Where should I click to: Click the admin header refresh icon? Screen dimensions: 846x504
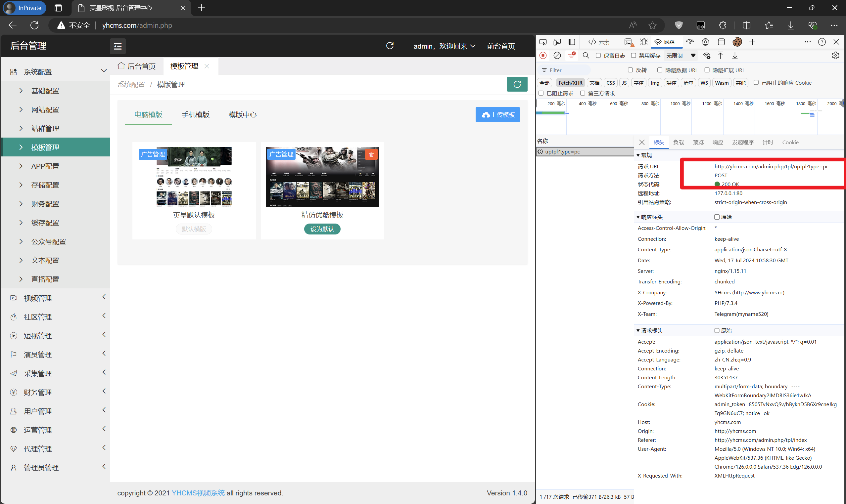(x=390, y=46)
